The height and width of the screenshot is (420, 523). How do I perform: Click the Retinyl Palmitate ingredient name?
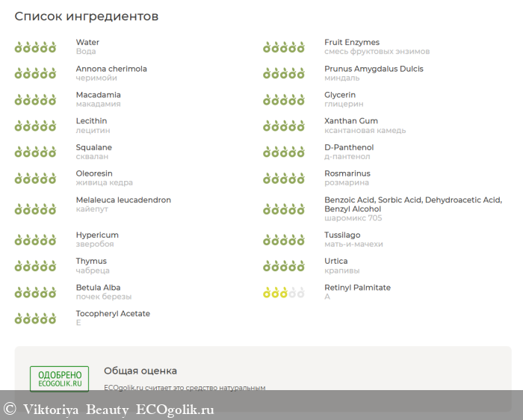(357, 288)
